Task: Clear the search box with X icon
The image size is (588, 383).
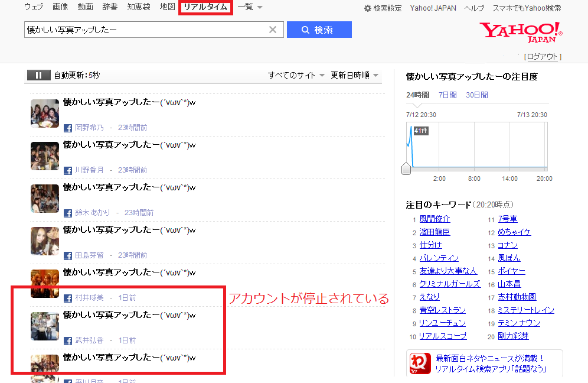Action: point(273,30)
